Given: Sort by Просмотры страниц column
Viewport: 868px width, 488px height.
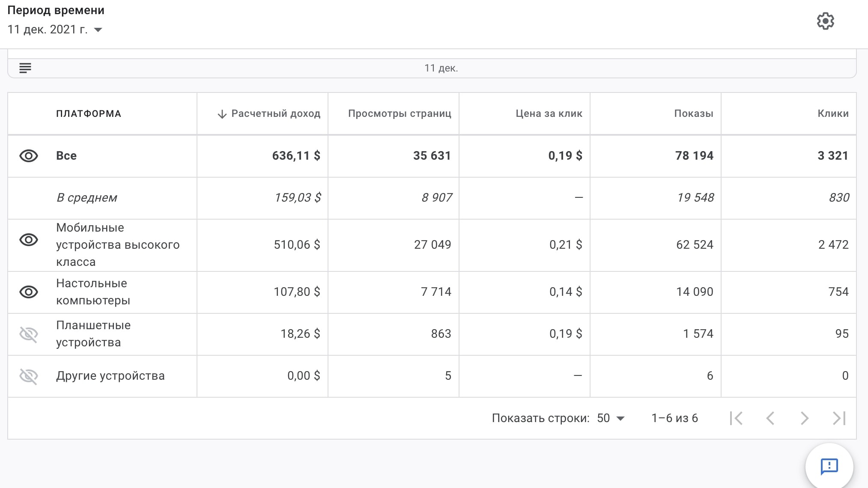Looking at the screenshot, I should [x=399, y=113].
